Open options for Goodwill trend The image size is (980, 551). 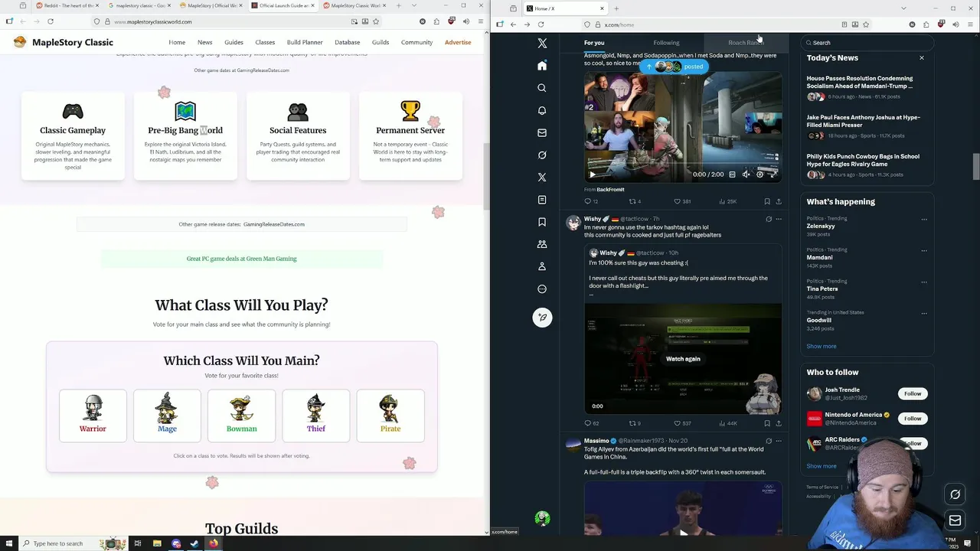[x=924, y=313]
